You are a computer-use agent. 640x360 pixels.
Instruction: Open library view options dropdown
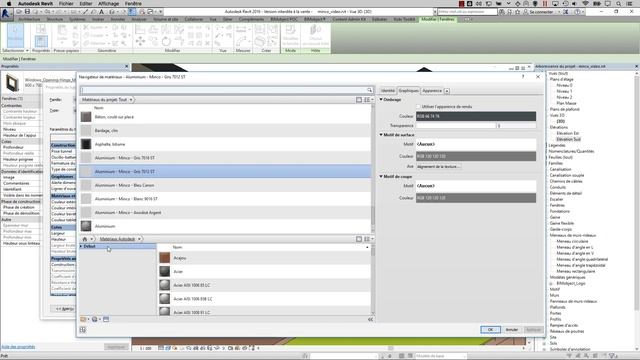(x=368, y=239)
